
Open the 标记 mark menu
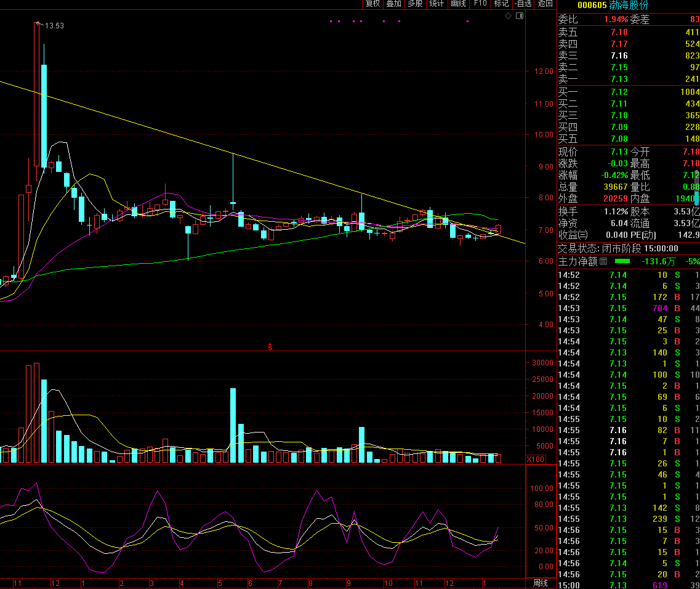point(501,4)
